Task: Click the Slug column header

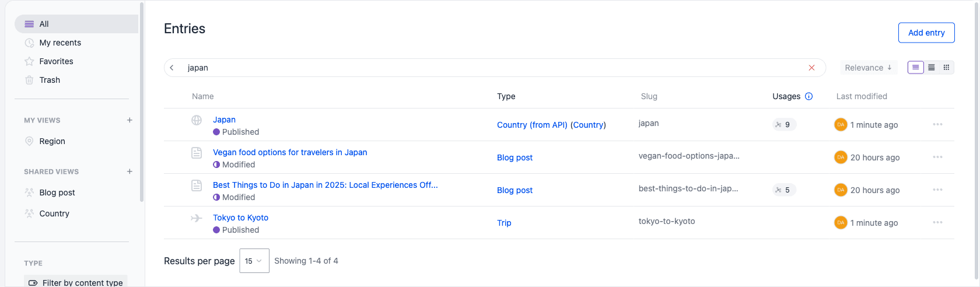Action: (x=649, y=96)
